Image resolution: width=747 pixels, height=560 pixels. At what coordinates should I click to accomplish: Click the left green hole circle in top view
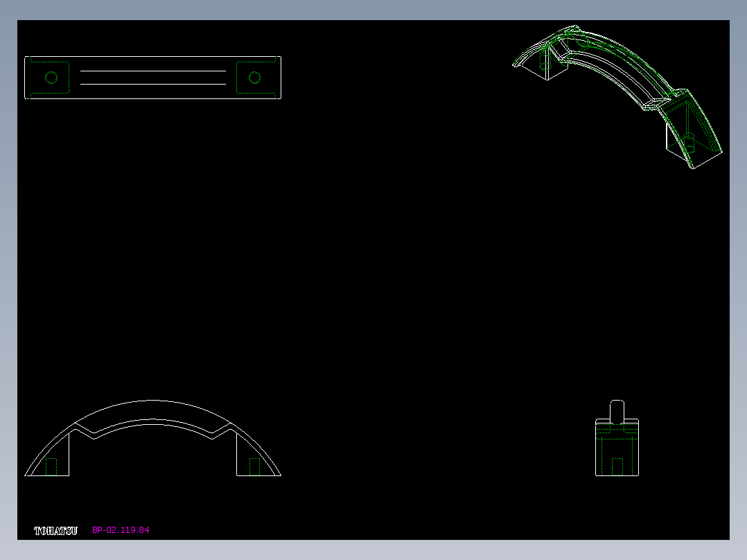pos(51,77)
